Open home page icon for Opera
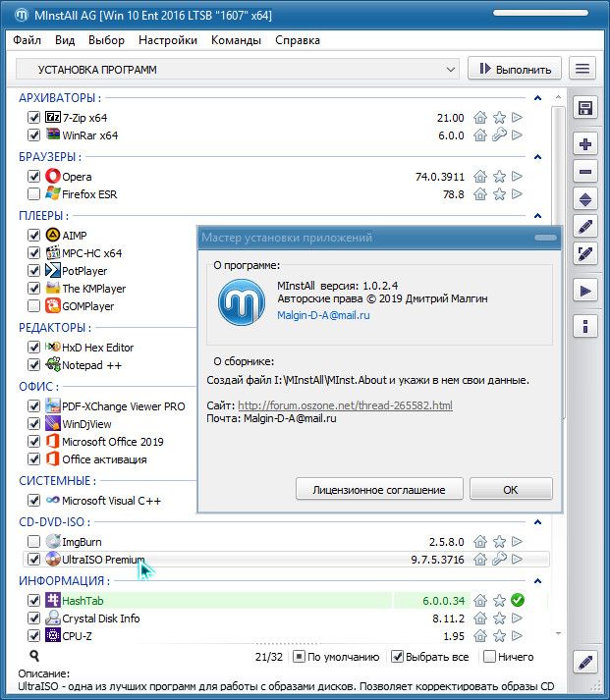The image size is (610, 700). click(x=480, y=177)
